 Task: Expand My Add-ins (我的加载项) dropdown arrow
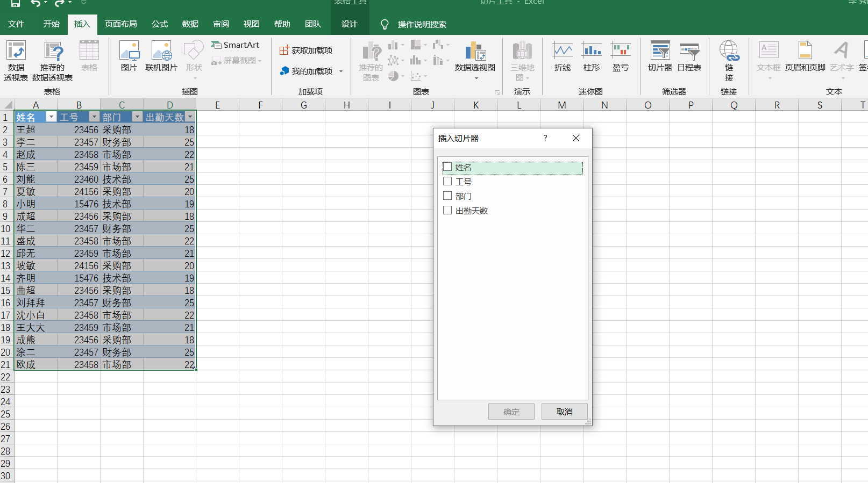click(341, 71)
